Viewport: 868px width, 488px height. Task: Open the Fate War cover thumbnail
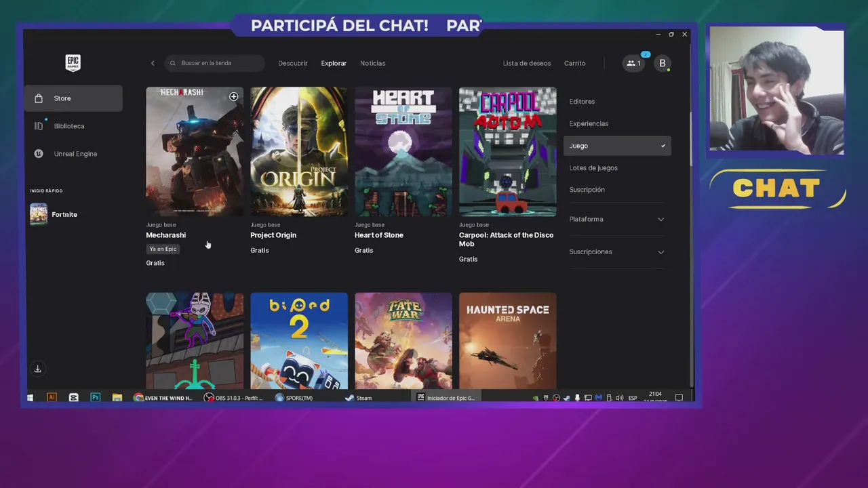(403, 341)
